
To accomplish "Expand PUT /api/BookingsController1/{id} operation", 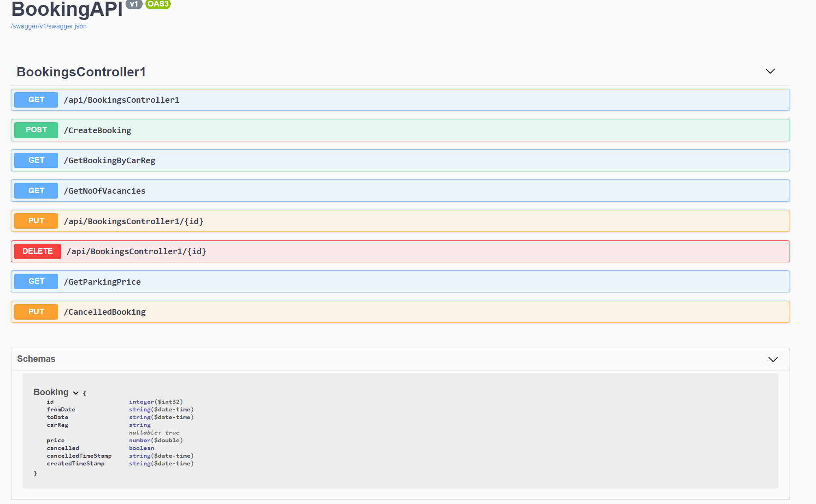I will click(400, 221).
